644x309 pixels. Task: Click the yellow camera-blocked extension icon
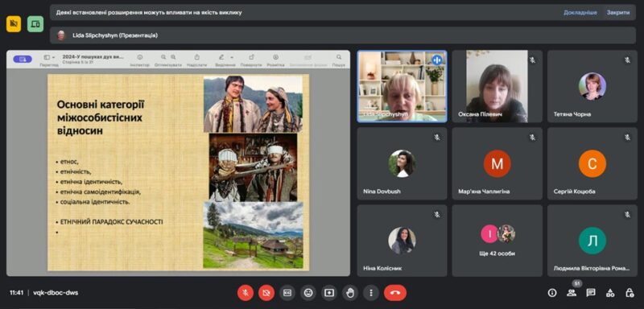[14, 24]
